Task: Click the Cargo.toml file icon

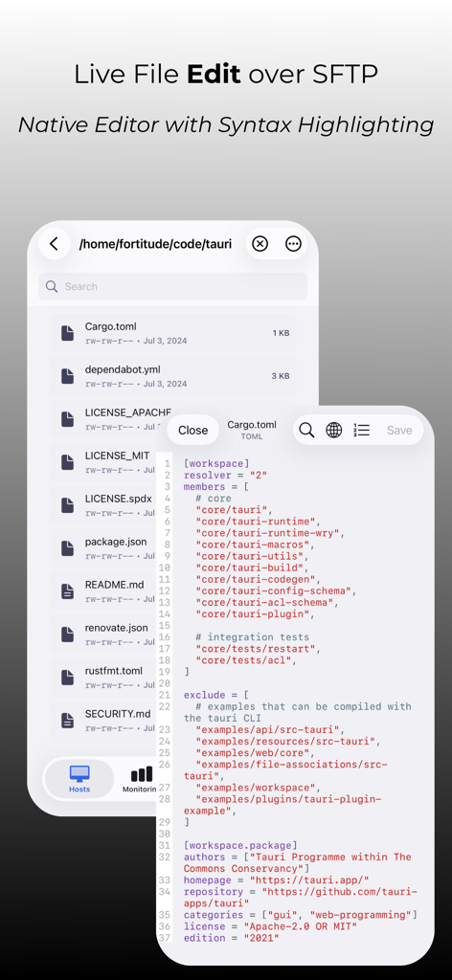Action: tap(68, 333)
